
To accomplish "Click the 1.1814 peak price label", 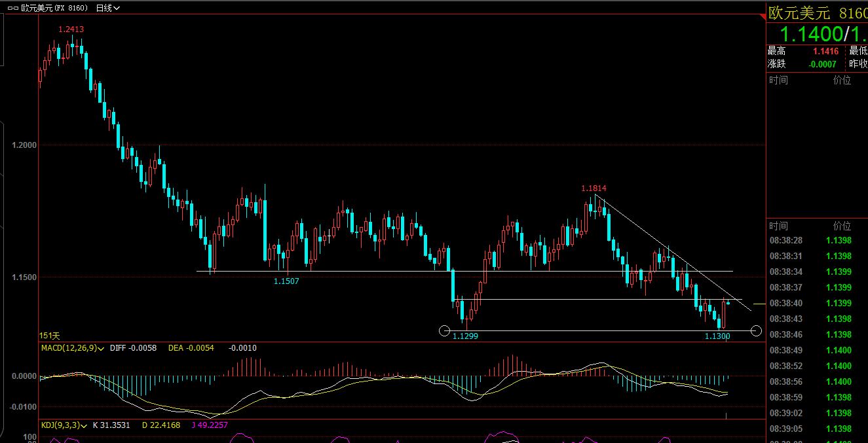I will (x=594, y=188).
